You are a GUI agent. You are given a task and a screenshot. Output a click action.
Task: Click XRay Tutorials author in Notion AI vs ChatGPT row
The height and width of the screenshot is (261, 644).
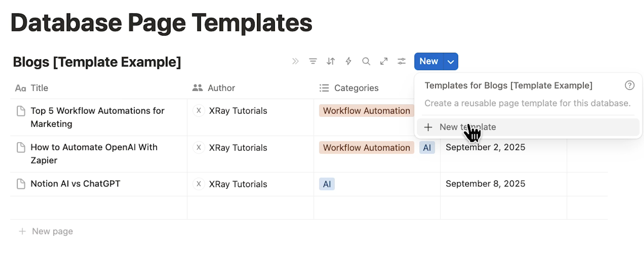coord(238,184)
